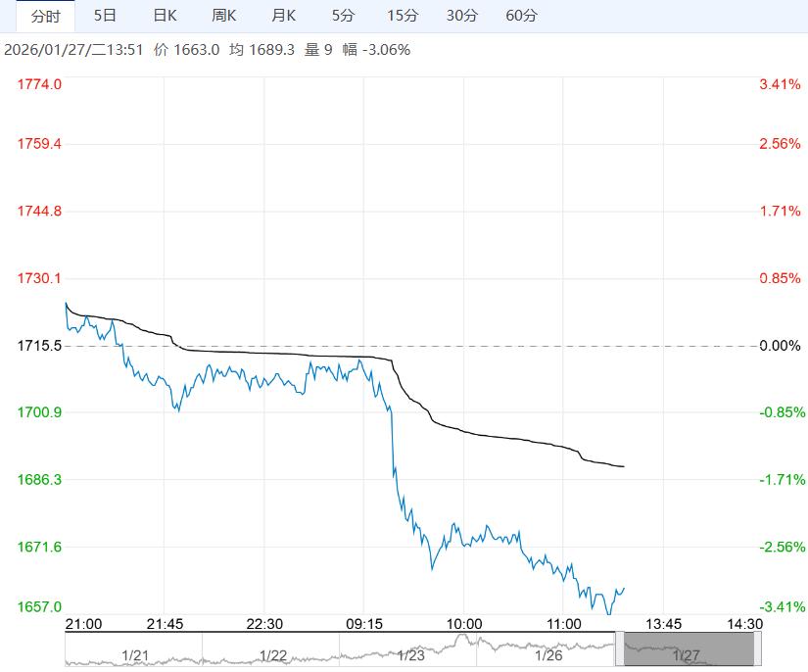Click the 14:30 time label on the axis
The image size is (808, 672).
[x=746, y=623]
